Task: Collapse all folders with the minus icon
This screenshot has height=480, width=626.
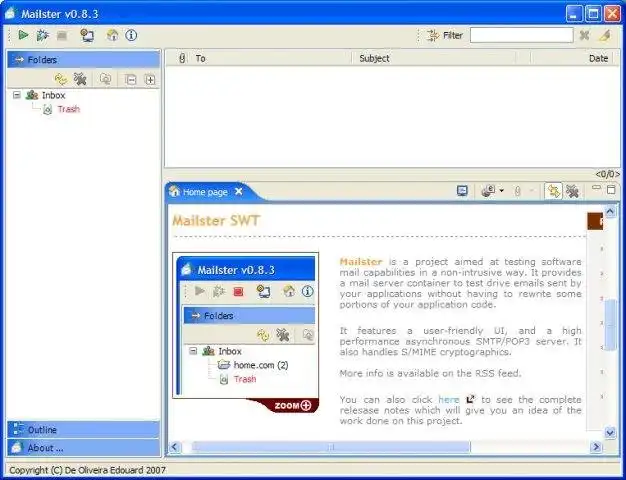Action: pos(130,79)
